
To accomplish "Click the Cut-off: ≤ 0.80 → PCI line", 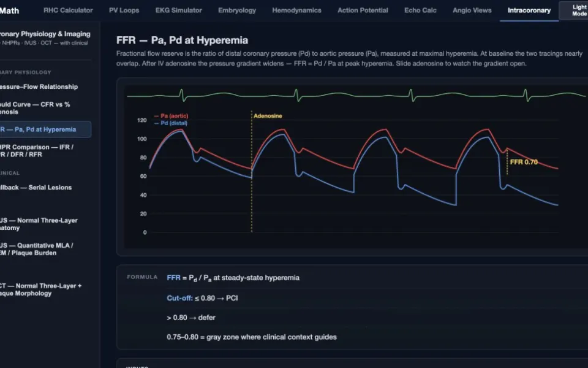I will coord(203,298).
